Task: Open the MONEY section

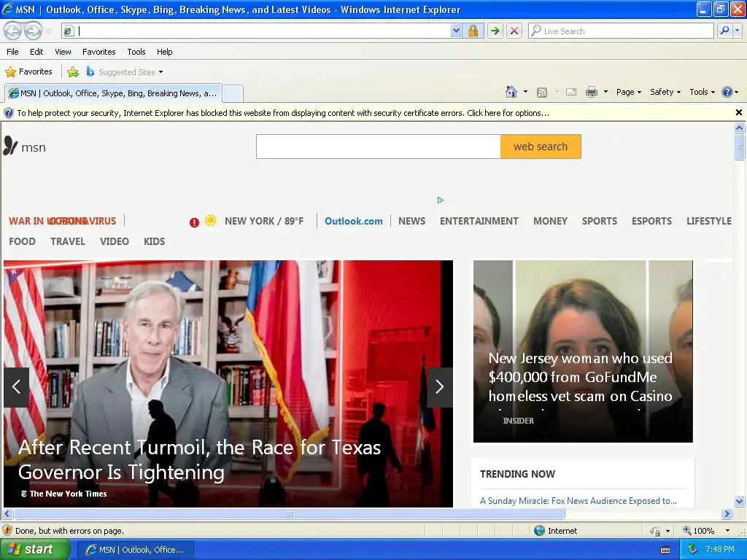Action: click(550, 221)
